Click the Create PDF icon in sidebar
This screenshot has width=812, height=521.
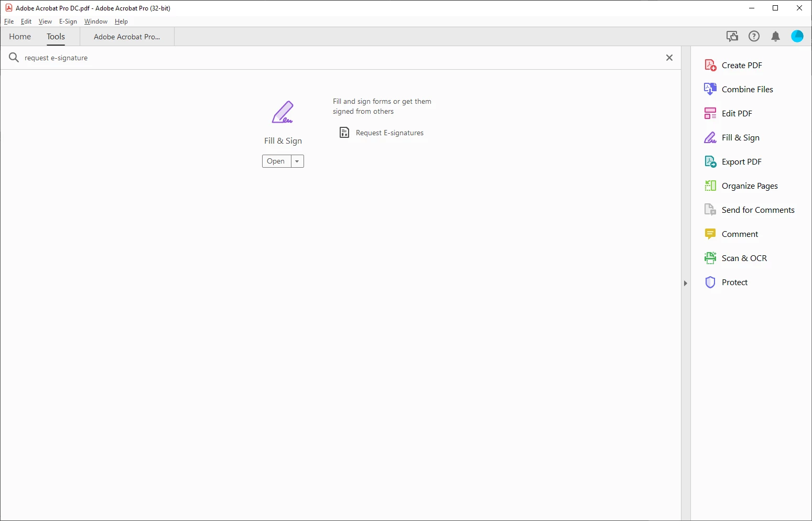click(x=710, y=65)
